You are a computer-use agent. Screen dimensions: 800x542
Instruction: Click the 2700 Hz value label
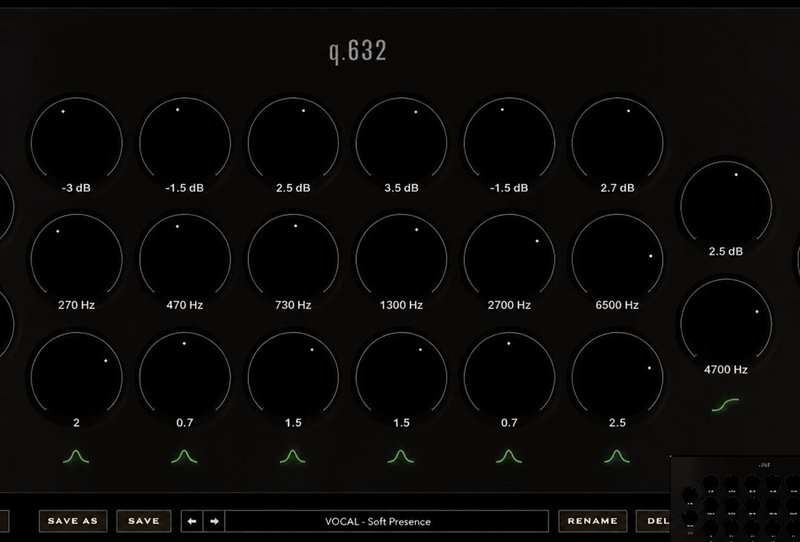[509, 305]
